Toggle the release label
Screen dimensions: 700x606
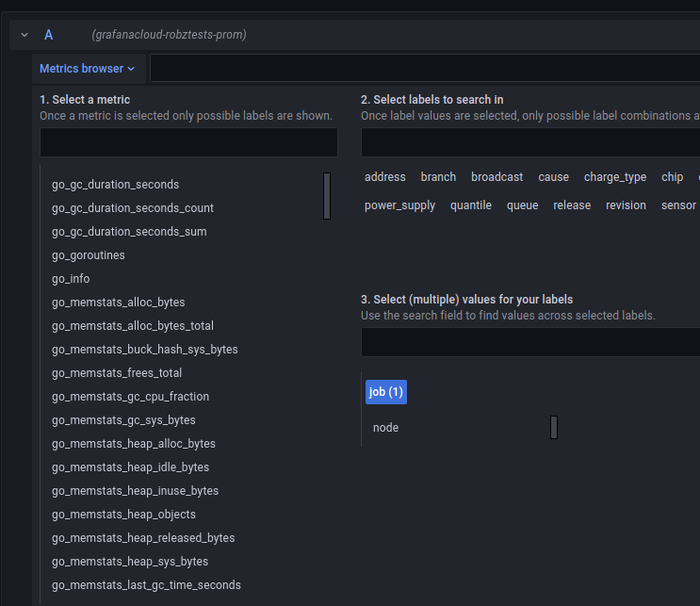(x=572, y=205)
